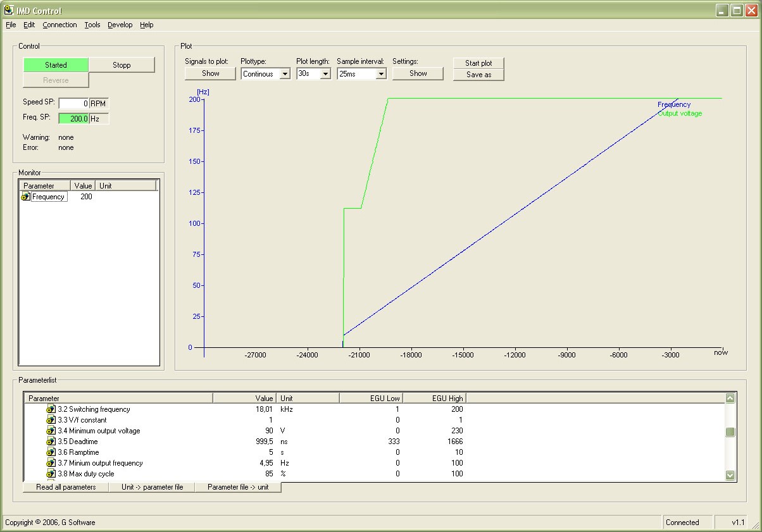Click the Speed SP input field
762x532 pixels.
[x=74, y=103]
